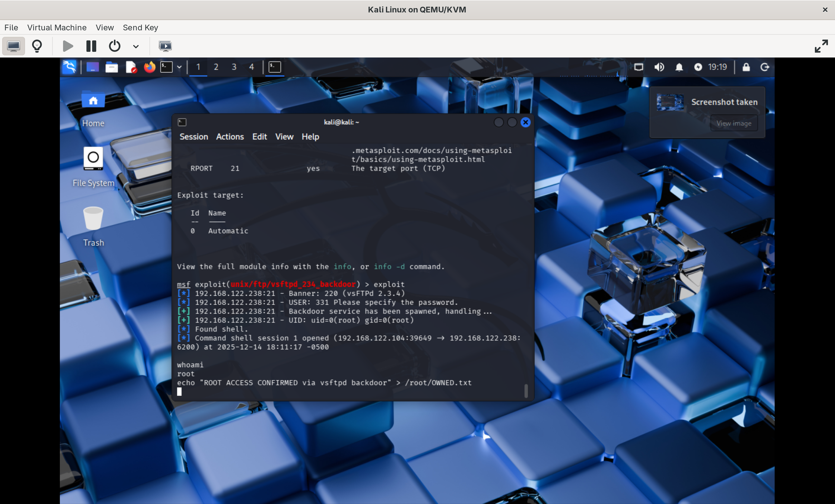The image size is (835, 504).
Task: Open the Kali dragon applications menu
Action: pyautogui.click(x=69, y=67)
